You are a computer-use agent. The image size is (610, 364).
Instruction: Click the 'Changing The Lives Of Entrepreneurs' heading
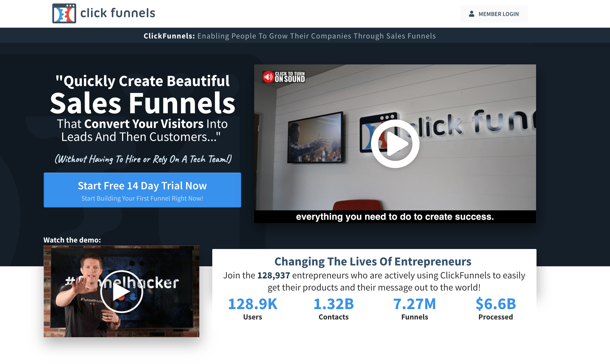(373, 262)
